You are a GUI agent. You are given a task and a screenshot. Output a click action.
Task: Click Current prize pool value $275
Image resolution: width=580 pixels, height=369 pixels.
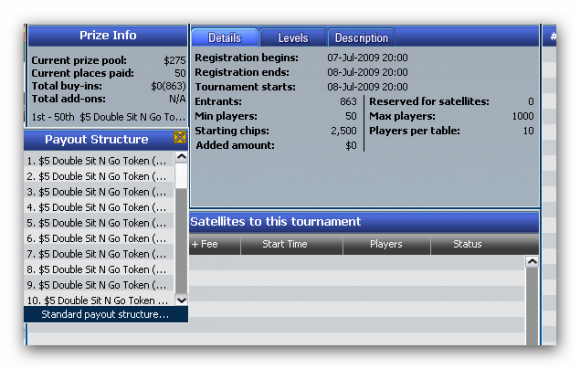coord(175,60)
